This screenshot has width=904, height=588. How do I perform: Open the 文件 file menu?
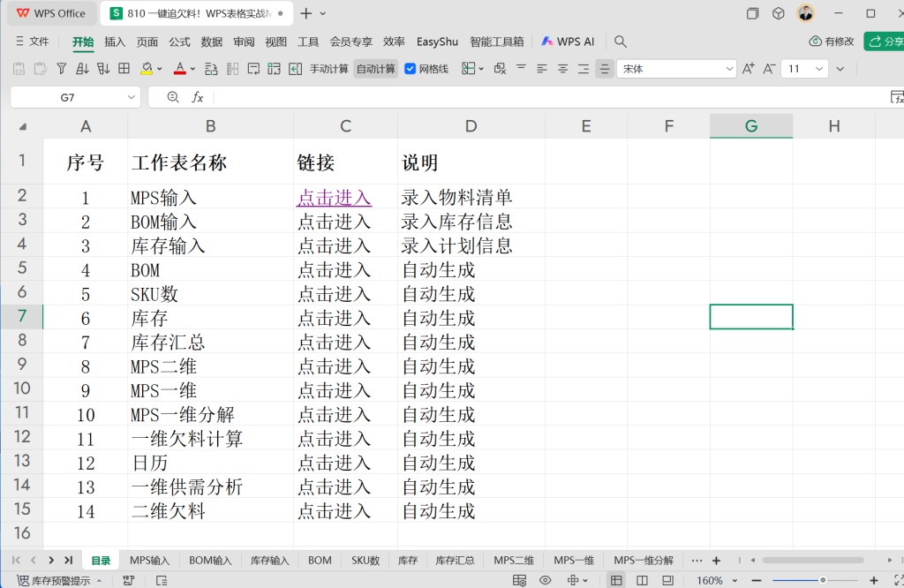point(33,41)
